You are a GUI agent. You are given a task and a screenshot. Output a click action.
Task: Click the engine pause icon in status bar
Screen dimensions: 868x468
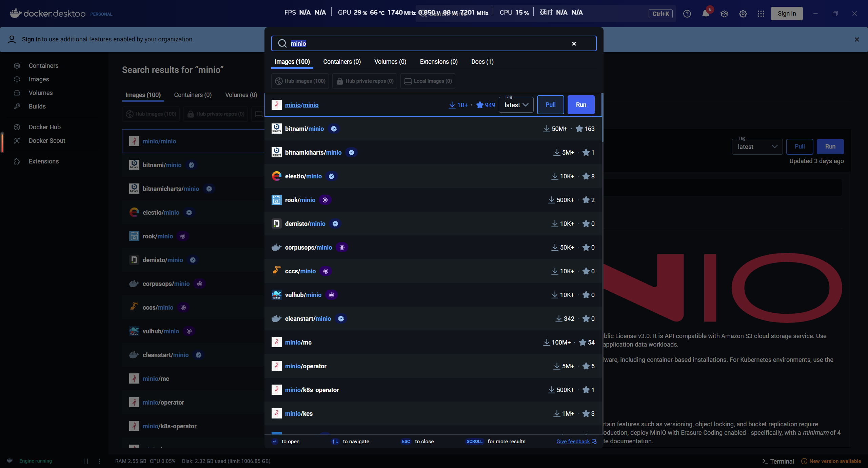[x=86, y=461]
